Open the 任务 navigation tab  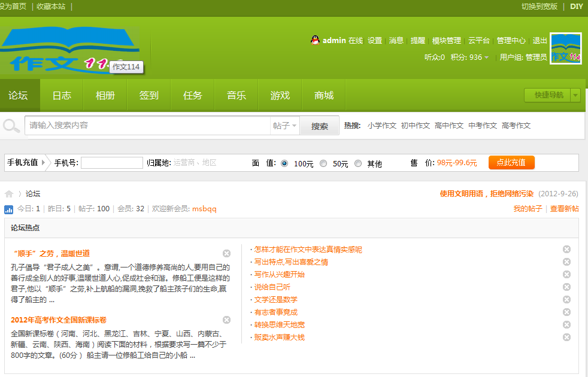[x=193, y=96]
